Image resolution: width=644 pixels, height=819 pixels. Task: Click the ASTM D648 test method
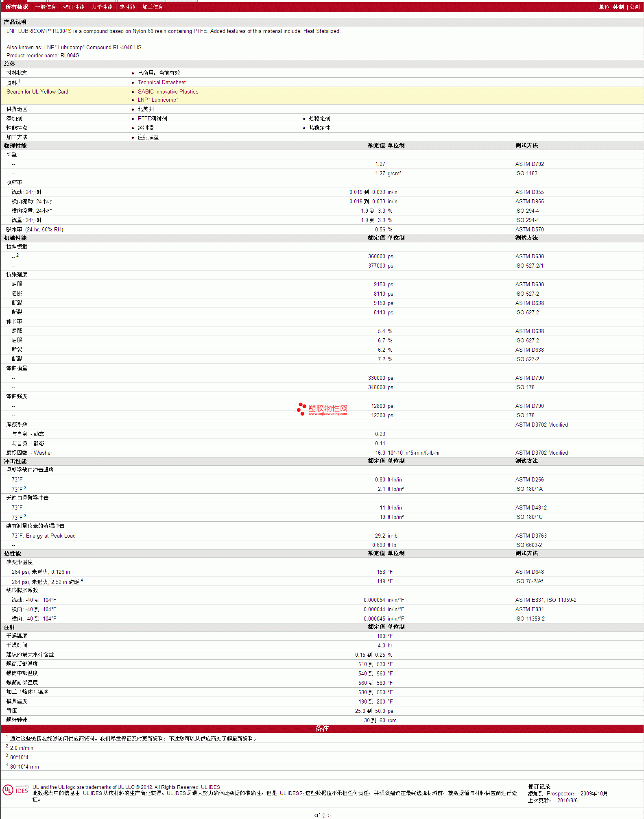529,572
